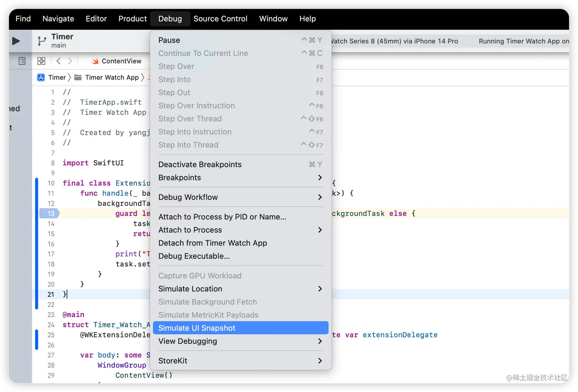Screen dimensions: 578x392
Task: Click the @main attribute in code
Action: tap(73, 315)
